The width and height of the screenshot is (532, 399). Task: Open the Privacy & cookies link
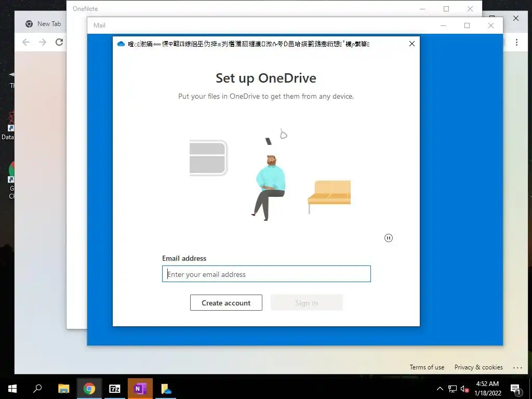tap(478, 367)
